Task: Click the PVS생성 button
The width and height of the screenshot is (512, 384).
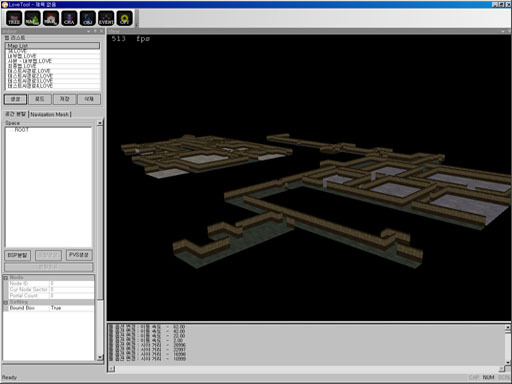Action: tap(79, 255)
